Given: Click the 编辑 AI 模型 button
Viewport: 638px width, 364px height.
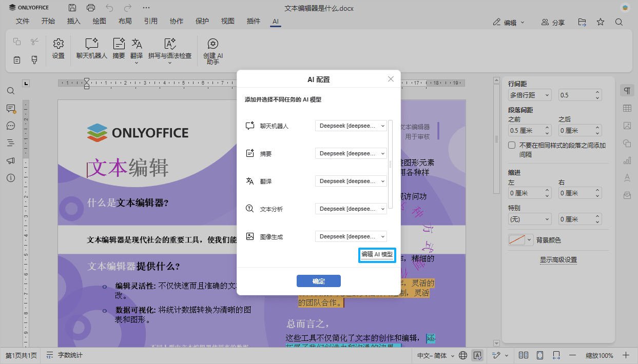Looking at the screenshot, I should [x=377, y=255].
